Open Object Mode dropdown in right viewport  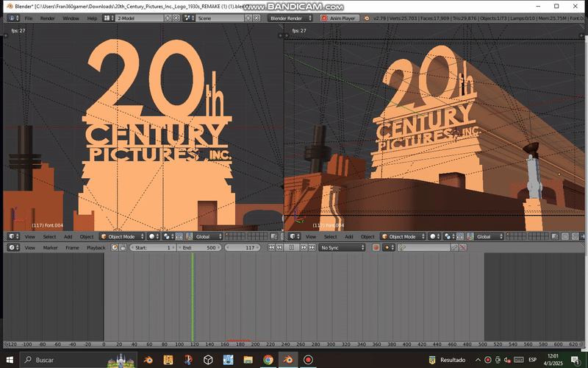point(402,236)
